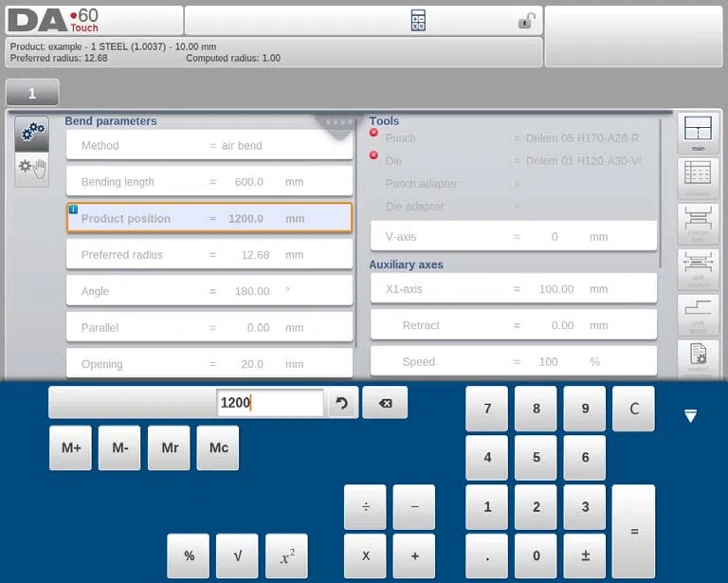The width and height of the screenshot is (728, 583).
Task: Click the decimal point key
Action: click(x=487, y=556)
